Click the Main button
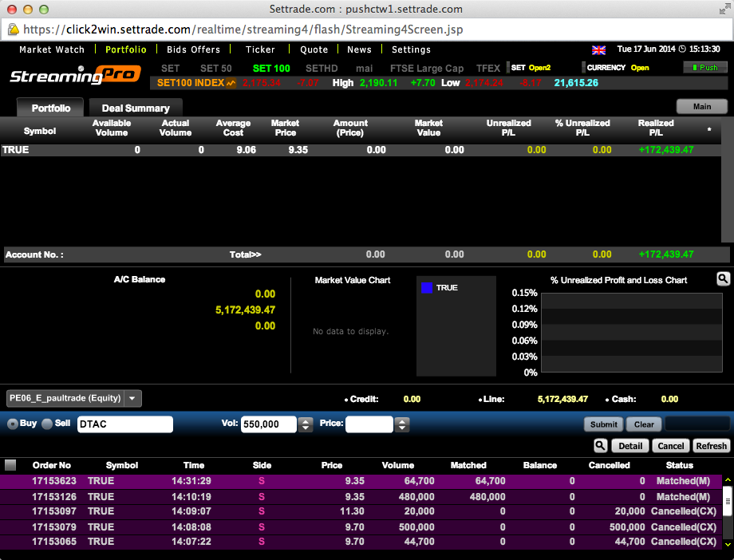The height and width of the screenshot is (560, 734). tap(702, 106)
